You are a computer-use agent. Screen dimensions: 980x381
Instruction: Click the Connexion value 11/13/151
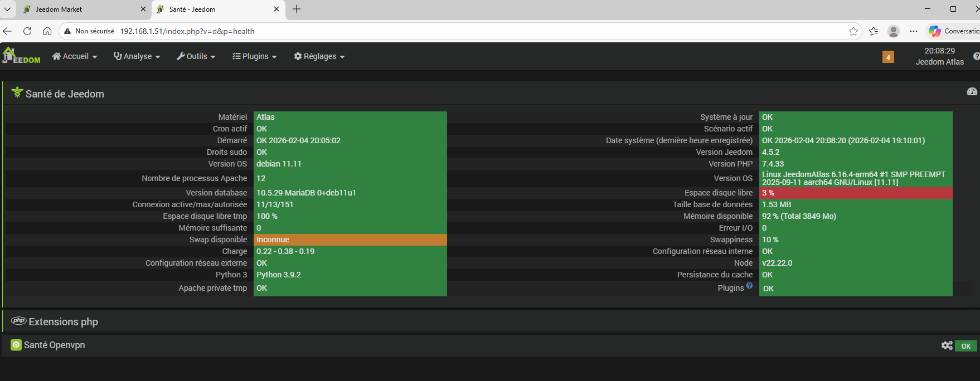tap(350, 204)
